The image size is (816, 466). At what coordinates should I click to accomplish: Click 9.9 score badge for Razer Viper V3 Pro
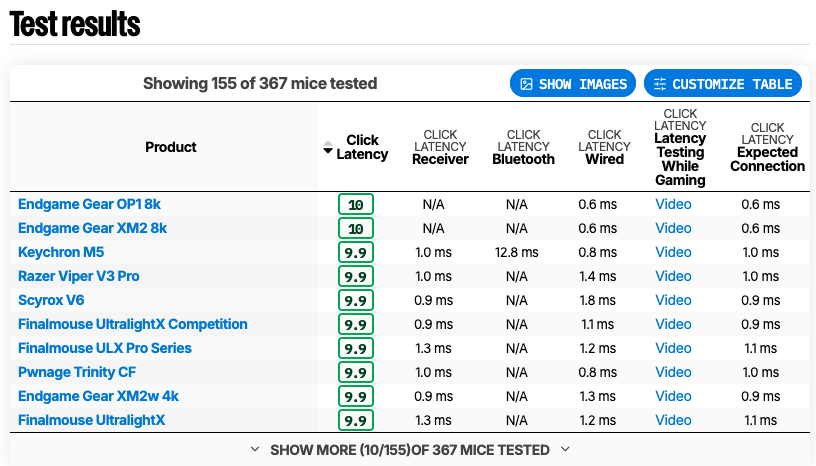(x=356, y=276)
